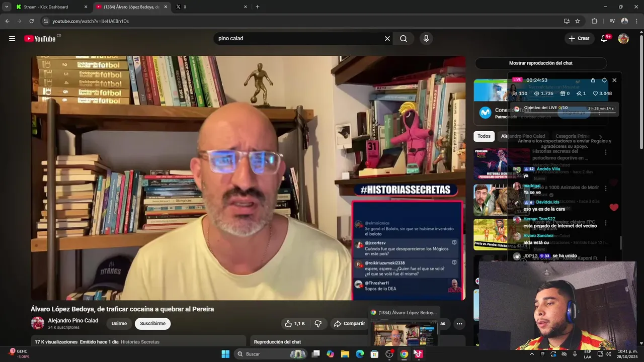Screen dimensions: 644x362
Task: Click the likes heart count 3.048
Action: pyautogui.click(x=602, y=94)
